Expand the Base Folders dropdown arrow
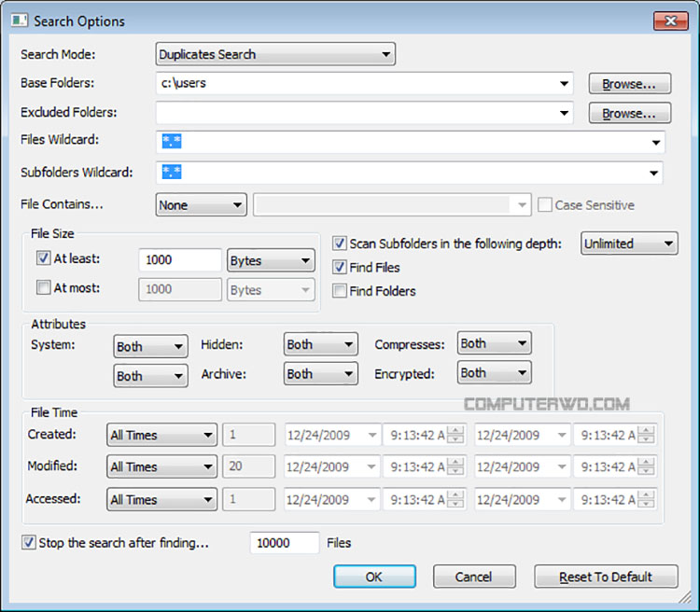 565,83
